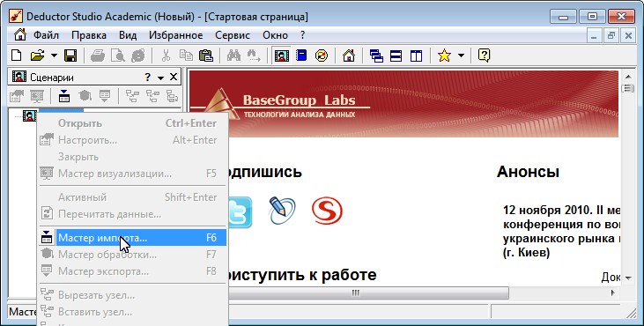Click the horizontal scrollbar right arrow

pos(612,293)
